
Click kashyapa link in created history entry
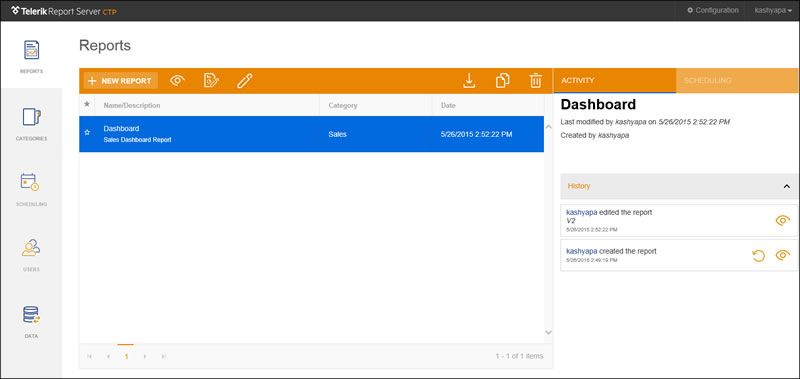[582, 251]
